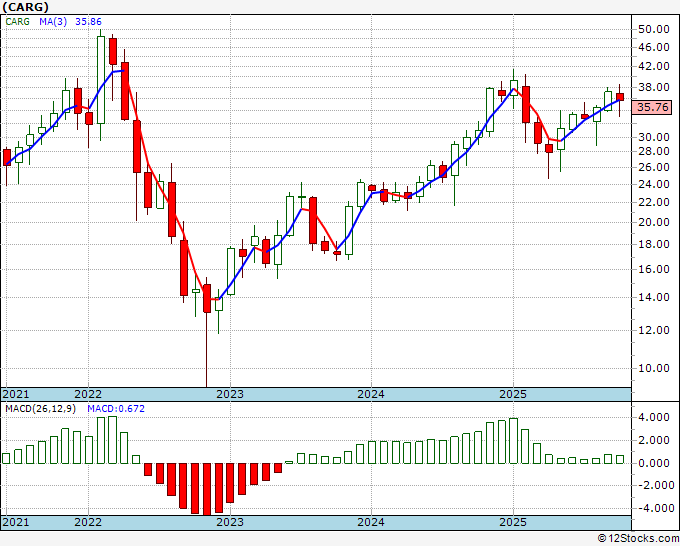
Task: Select 2022 on the MACD timeline
Action: [x=88, y=522]
